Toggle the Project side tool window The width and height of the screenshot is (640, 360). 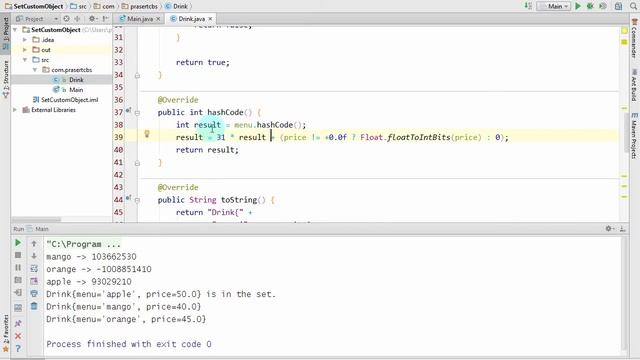(6, 33)
